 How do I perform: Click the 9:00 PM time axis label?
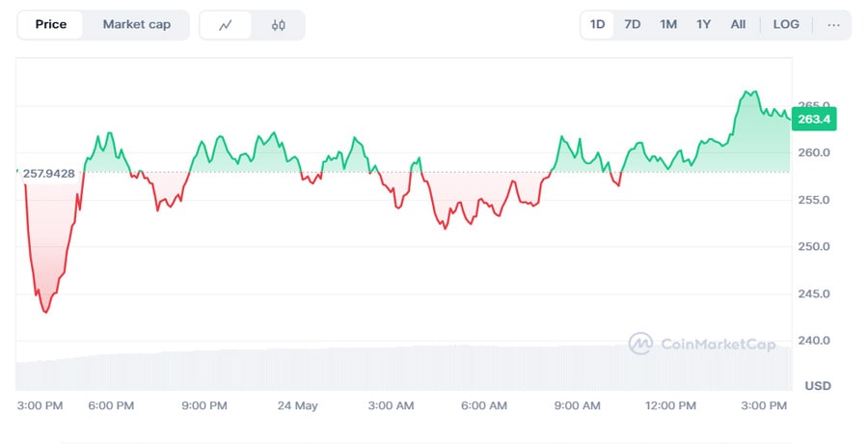pyautogui.click(x=204, y=405)
